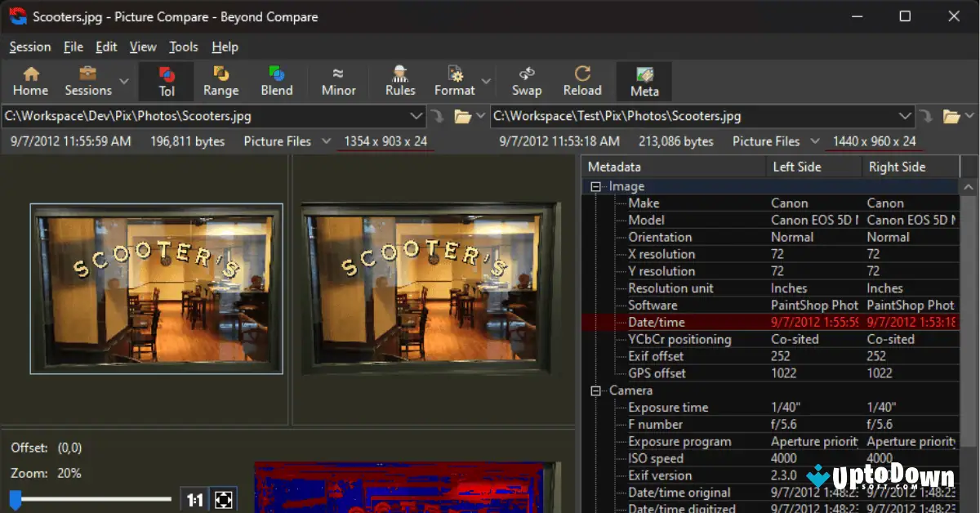Reload both pictures

pyautogui.click(x=582, y=81)
